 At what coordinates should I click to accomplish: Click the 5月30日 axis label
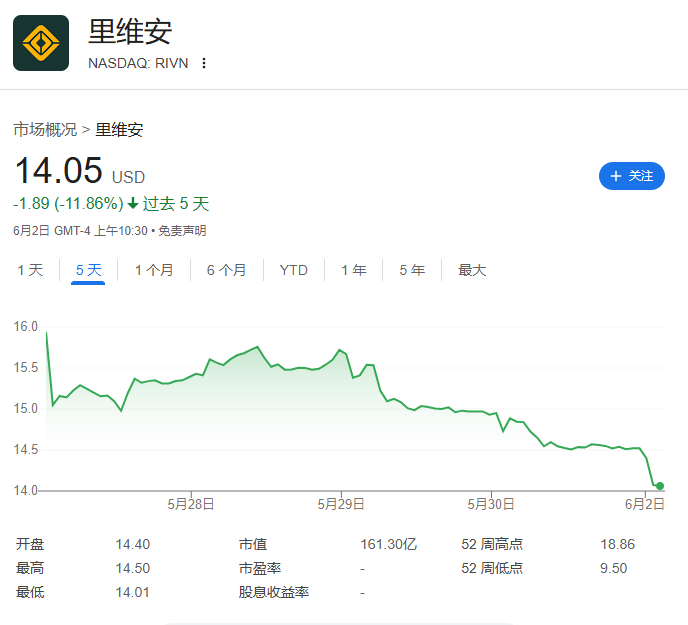[x=491, y=504]
